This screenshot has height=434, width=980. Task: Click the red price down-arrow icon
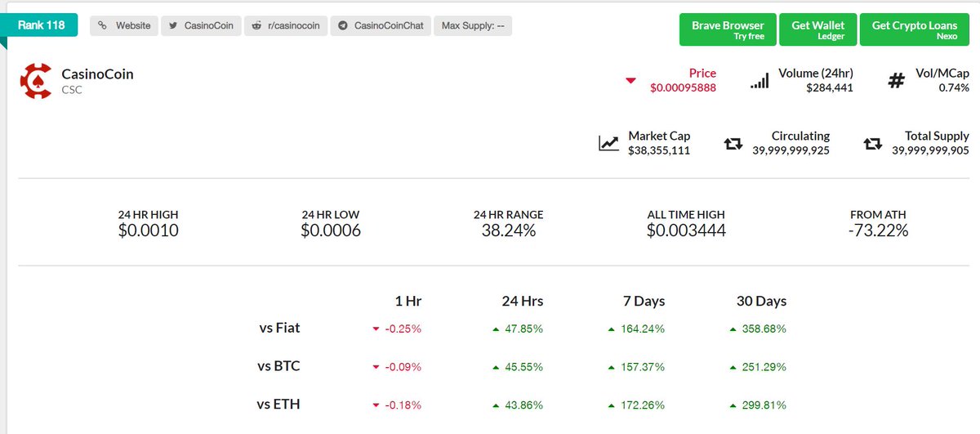630,81
